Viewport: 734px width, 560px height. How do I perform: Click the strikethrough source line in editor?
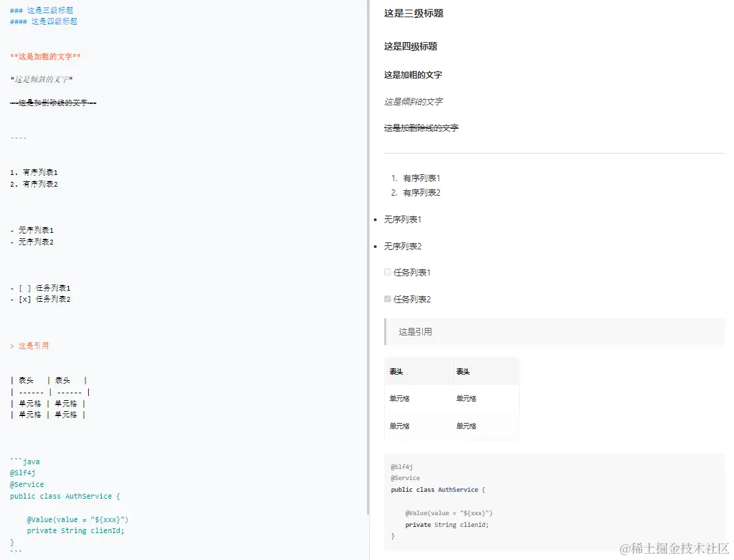tap(54, 103)
